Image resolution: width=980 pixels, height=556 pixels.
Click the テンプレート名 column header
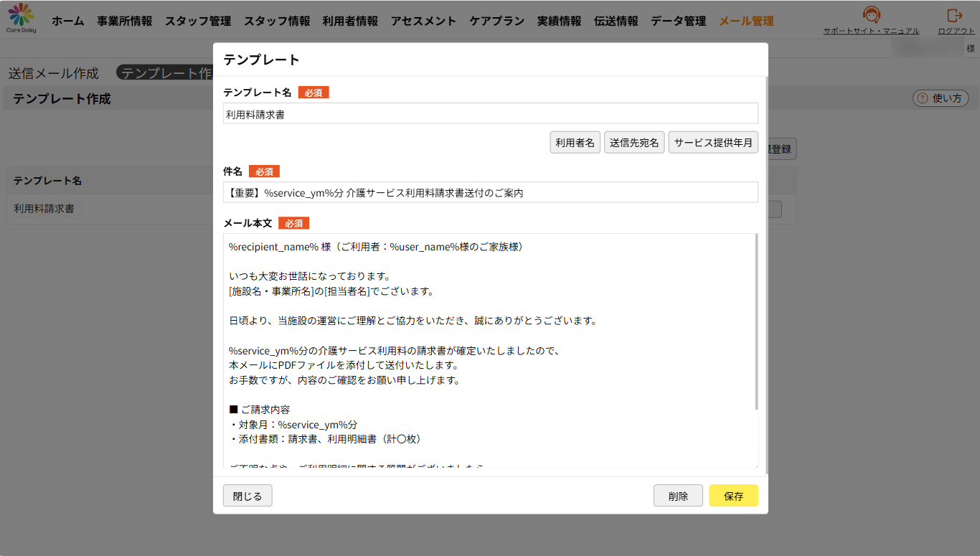pyautogui.click(x=47, y=180)
